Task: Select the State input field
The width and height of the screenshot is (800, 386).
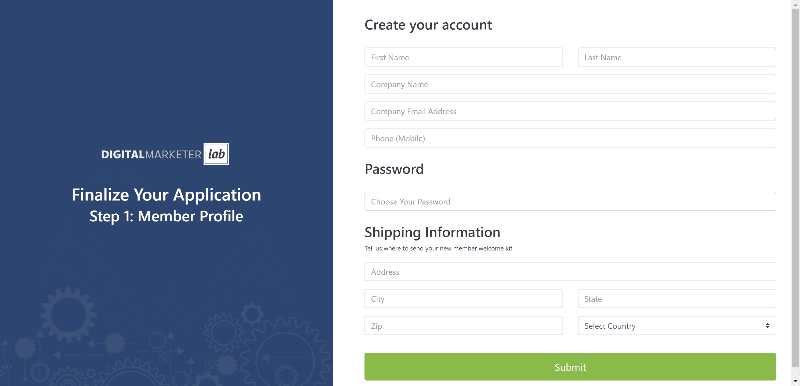Action: (677, 299)
